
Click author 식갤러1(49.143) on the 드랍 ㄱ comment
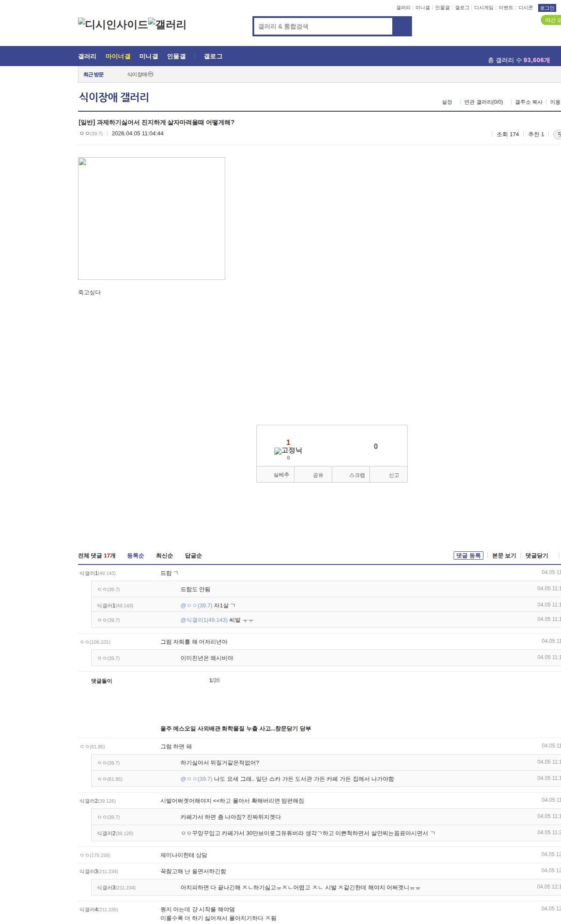pyautogui.click(x=98, y=573)
